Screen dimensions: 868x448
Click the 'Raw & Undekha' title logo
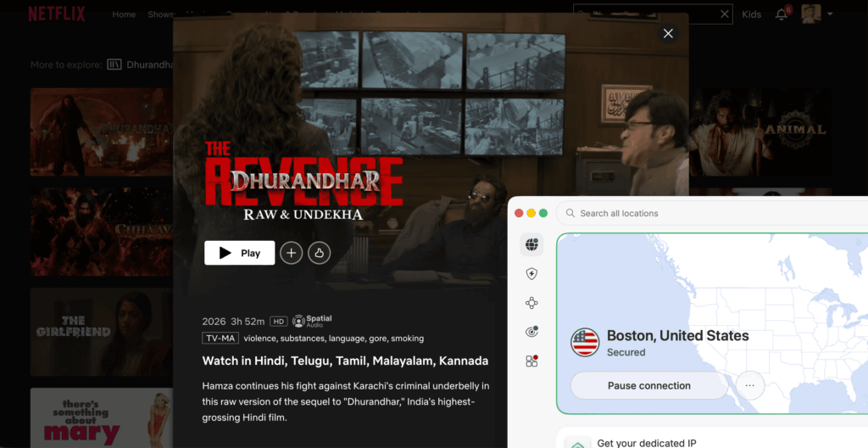pyautogui.click(x=303, y=215)
